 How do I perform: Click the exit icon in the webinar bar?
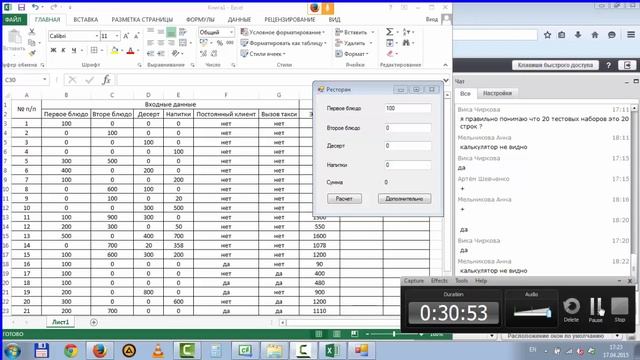click(627, 65)
